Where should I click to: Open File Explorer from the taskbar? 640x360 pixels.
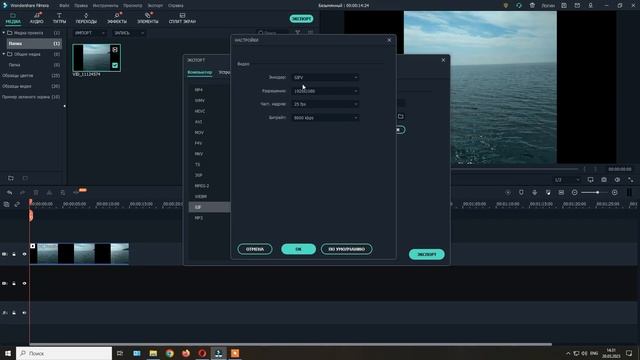153,353
